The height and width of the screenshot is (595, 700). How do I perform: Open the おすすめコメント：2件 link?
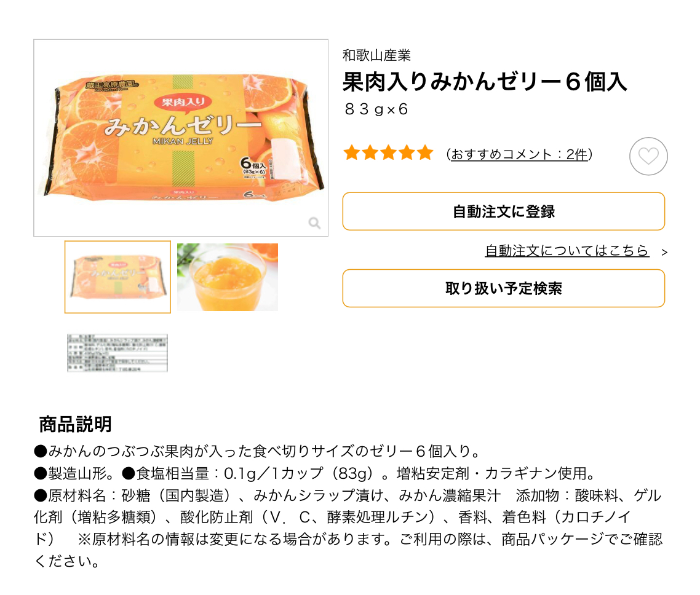519,154
